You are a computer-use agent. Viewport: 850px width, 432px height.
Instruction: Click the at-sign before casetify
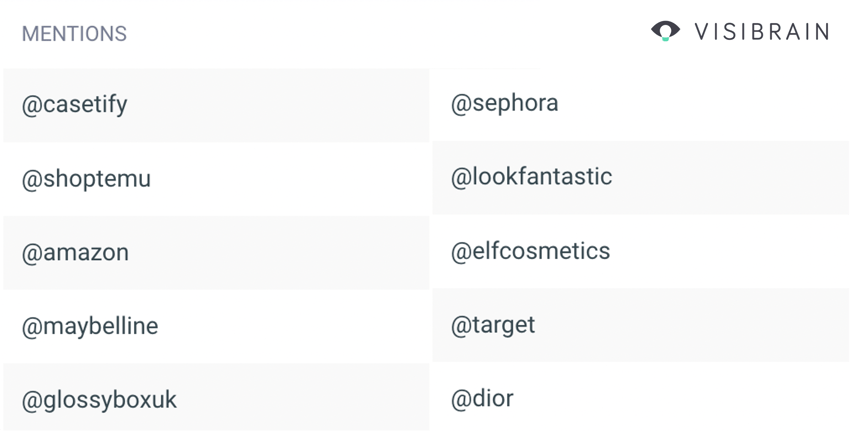(x=32, y=105)
